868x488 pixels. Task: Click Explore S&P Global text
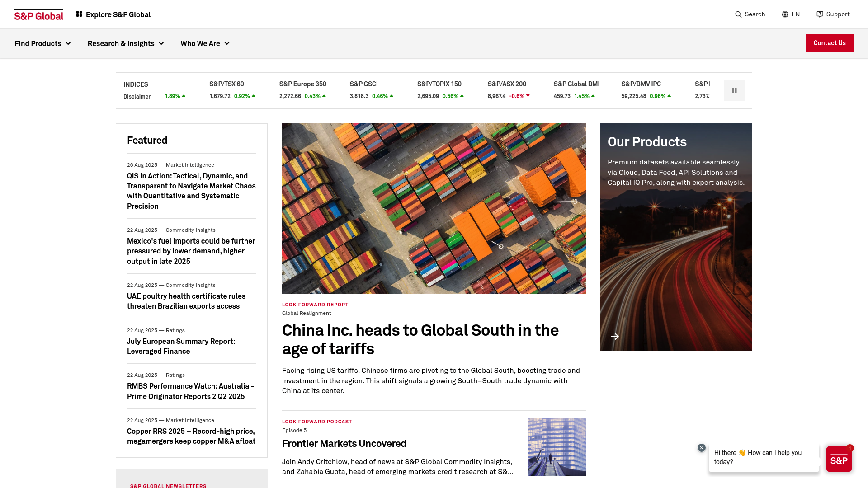tap(118, 14)
